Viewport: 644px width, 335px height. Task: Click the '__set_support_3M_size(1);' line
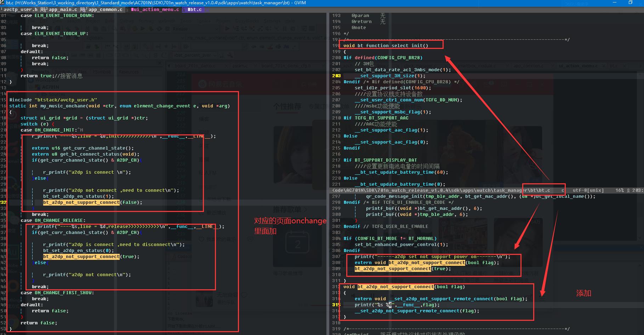[x=390, y=76]
